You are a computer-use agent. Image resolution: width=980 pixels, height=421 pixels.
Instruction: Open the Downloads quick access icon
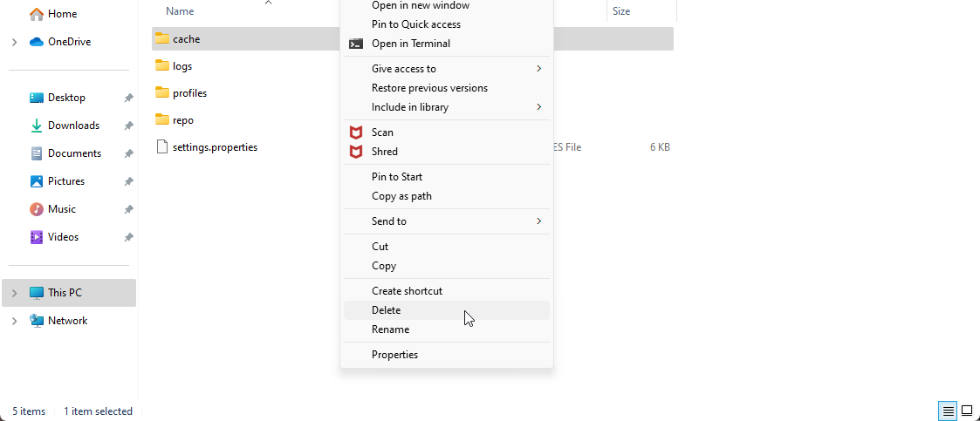pos(37,126)
